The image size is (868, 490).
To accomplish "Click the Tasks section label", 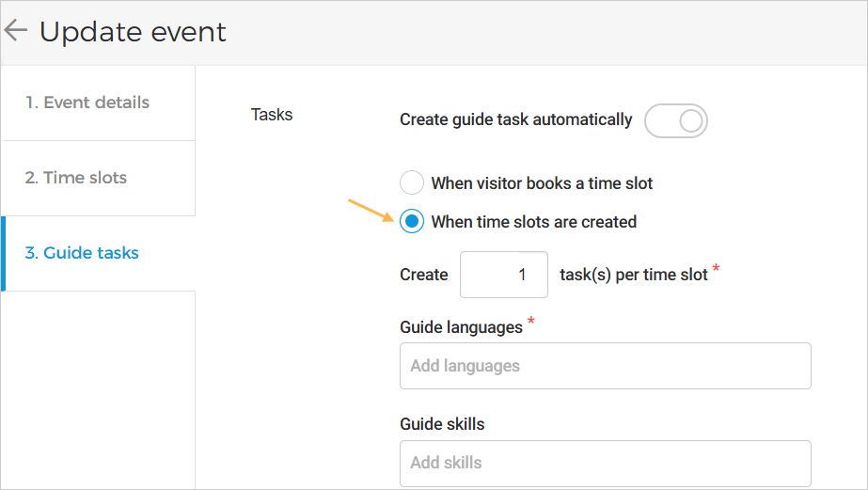I will coord(272,115).
